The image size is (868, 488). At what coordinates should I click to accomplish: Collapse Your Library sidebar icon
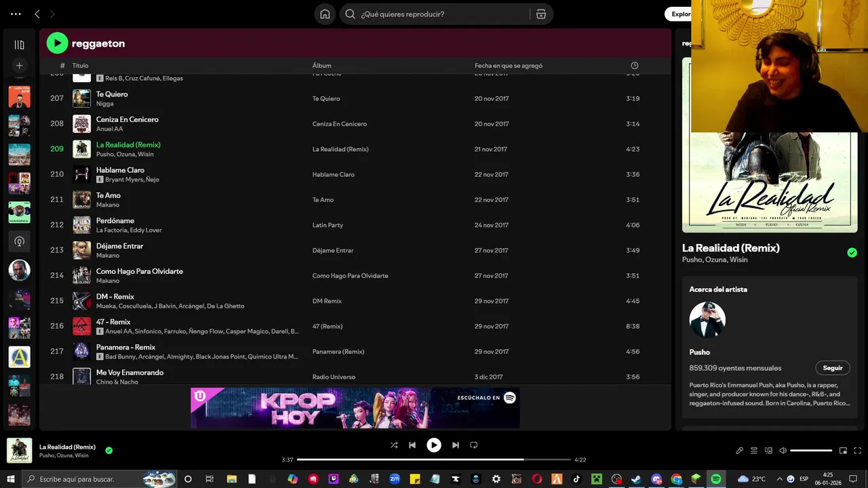(x=19, y=45)
